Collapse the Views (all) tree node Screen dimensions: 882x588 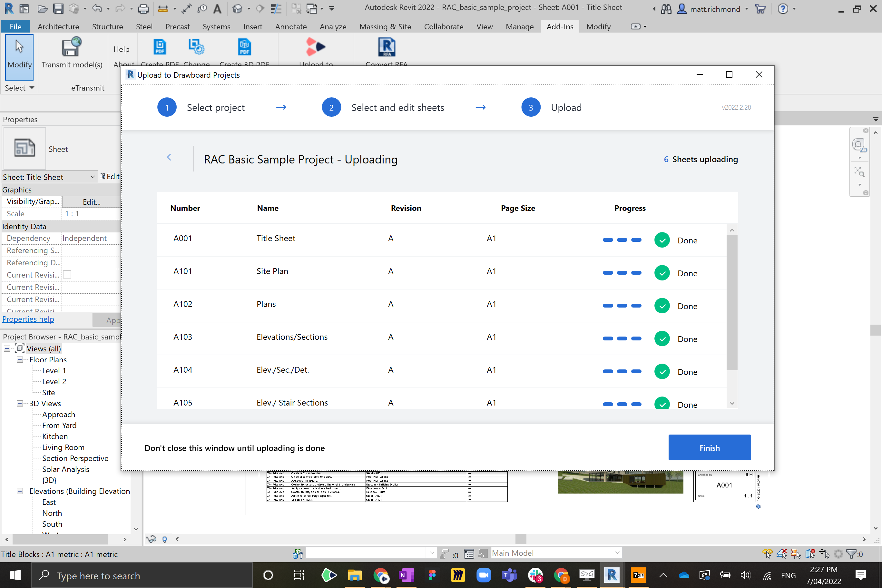(7, 349)
